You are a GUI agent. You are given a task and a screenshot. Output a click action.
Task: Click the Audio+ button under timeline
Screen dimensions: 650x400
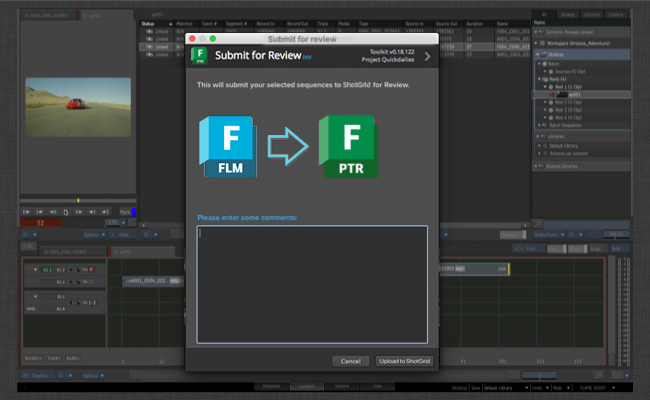73,358
